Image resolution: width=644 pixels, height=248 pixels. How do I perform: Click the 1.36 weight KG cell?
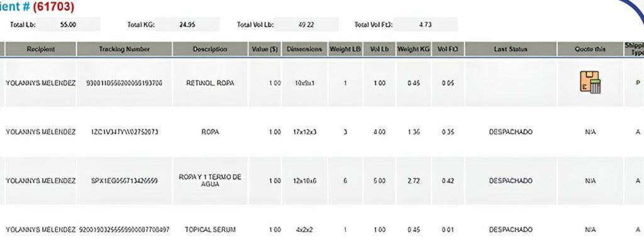[x=414, y=132]
